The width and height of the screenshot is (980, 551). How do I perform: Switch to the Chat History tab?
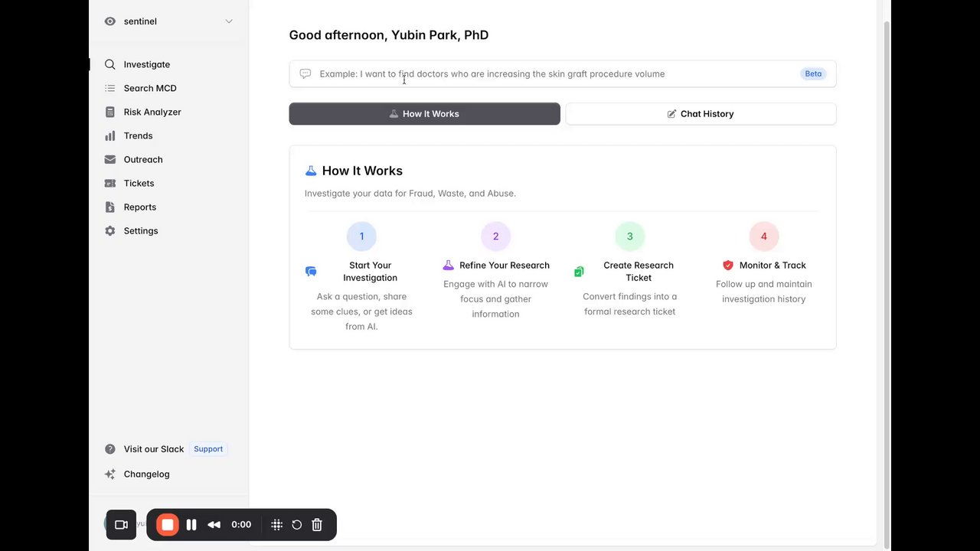click(700, 114)
